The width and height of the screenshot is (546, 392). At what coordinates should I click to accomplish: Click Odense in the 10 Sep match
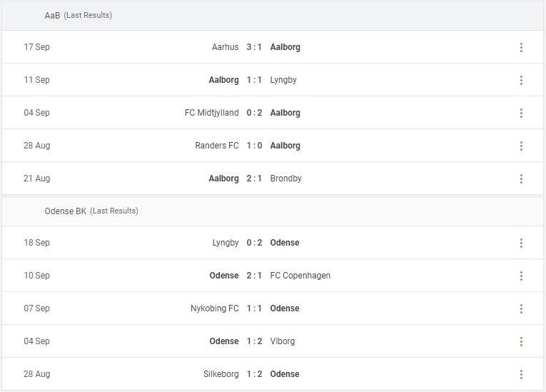click(224, 276)
